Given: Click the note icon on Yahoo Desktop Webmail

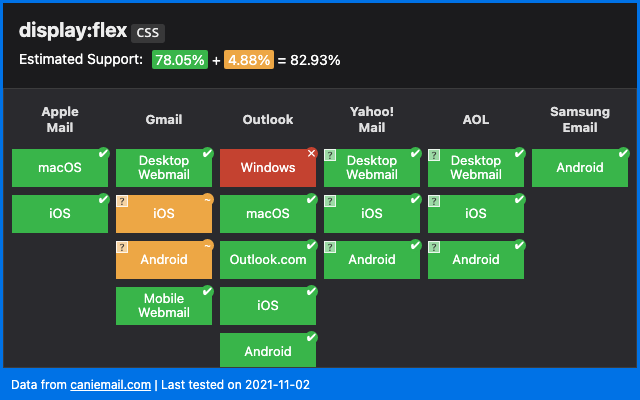Looking at the screenshot, I should coord(330,155).
